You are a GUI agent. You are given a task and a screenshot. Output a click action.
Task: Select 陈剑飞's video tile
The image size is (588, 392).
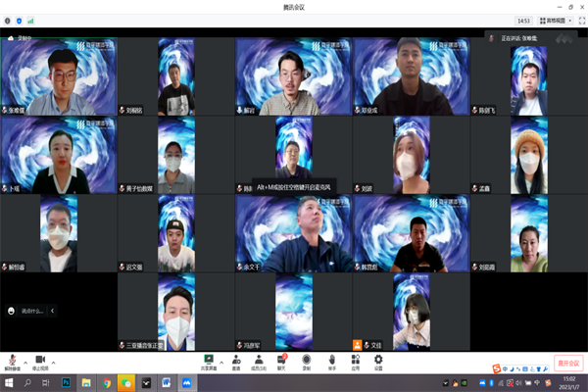point(528,76)
